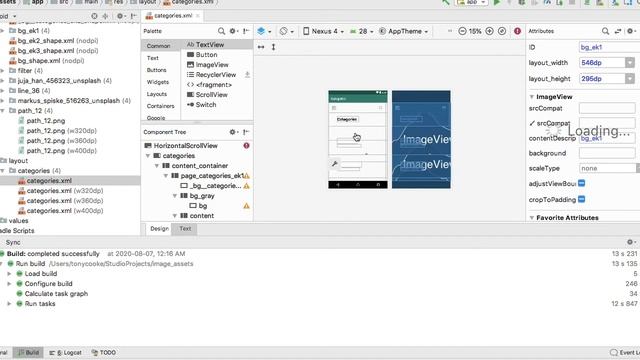
Task: Select Containers palette category
Action: 160,106
